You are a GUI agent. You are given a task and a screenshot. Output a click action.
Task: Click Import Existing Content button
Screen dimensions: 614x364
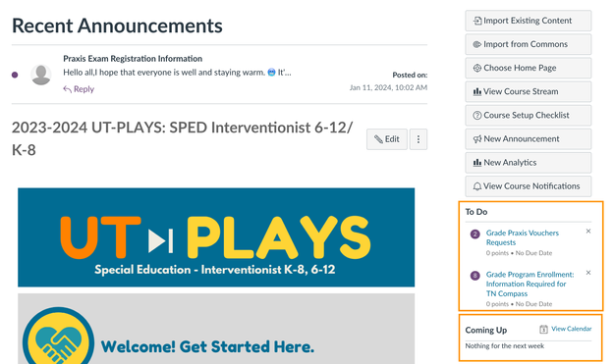click(528, 21)
